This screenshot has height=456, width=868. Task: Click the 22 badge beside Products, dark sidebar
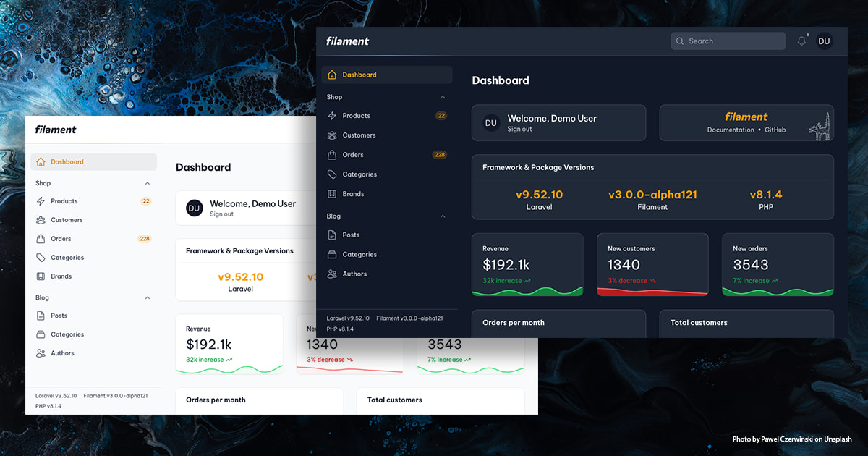point(441,116)
